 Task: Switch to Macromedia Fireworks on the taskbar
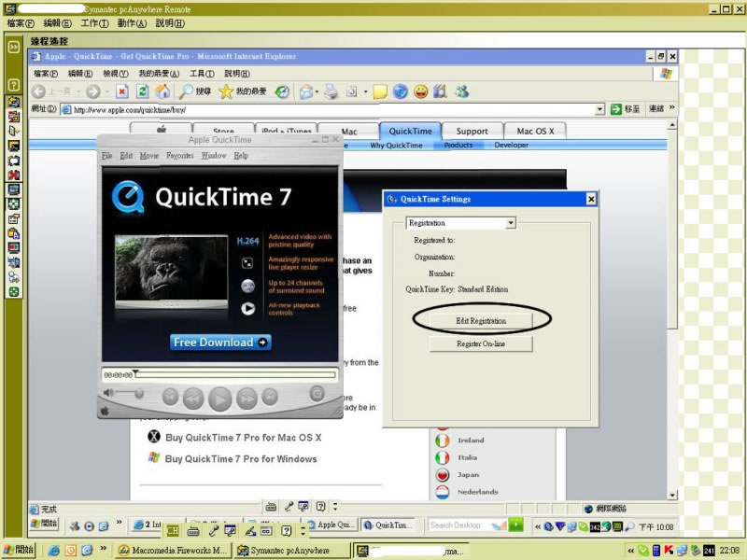(173, 551)
